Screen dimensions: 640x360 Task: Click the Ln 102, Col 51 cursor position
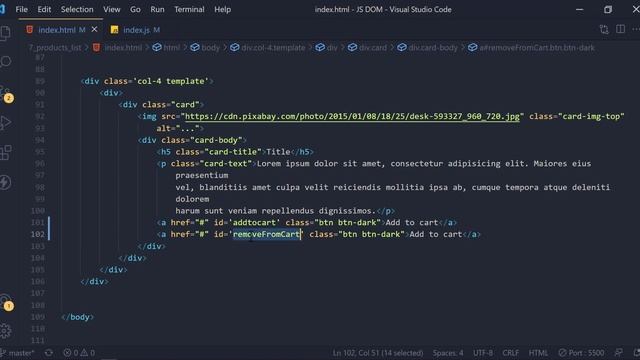click(378, 353)
